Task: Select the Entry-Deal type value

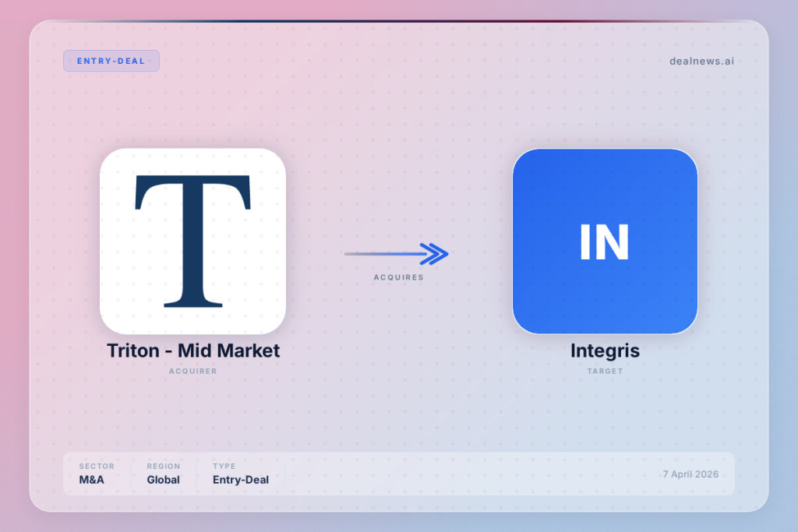Action: coord(240,480)
